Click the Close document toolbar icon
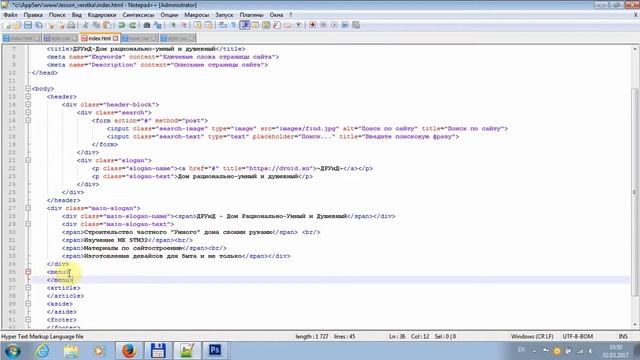 [51, 25]
